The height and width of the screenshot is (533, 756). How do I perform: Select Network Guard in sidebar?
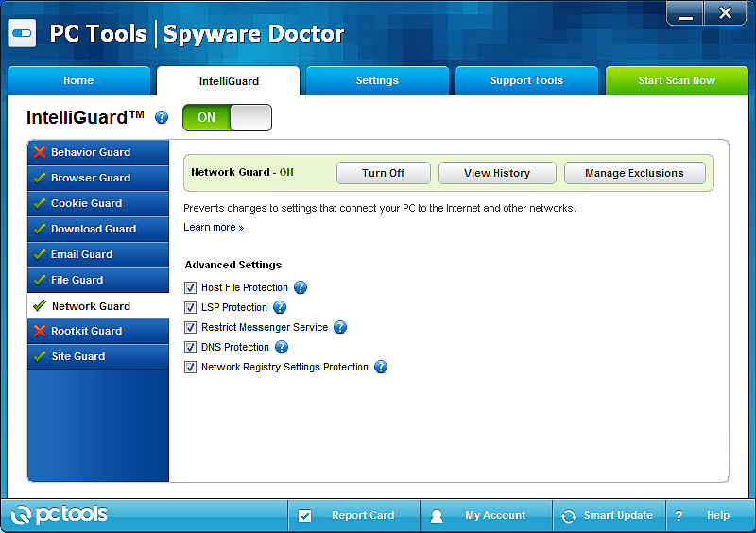pyautogui.click(x=98, y=306)
